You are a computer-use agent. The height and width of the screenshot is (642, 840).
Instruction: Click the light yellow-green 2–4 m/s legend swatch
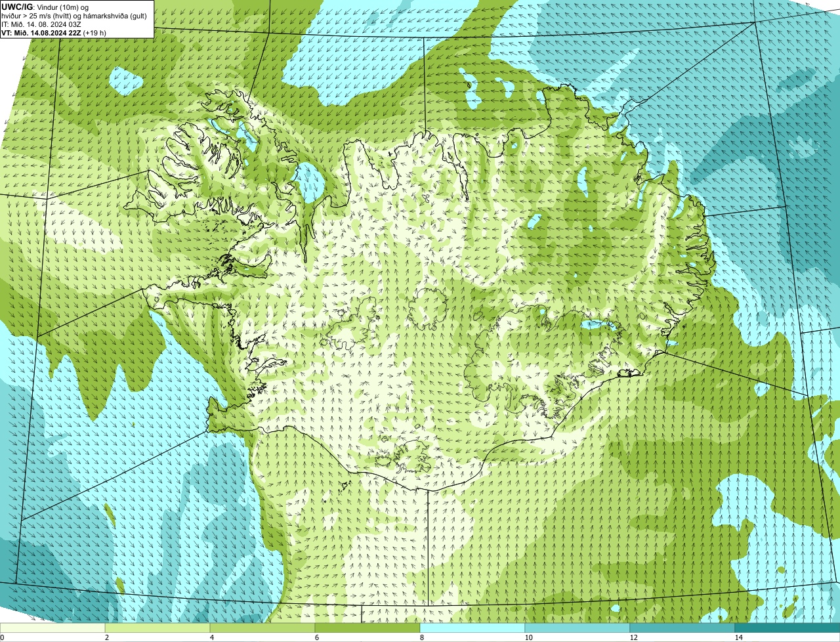tap(157, 628)
